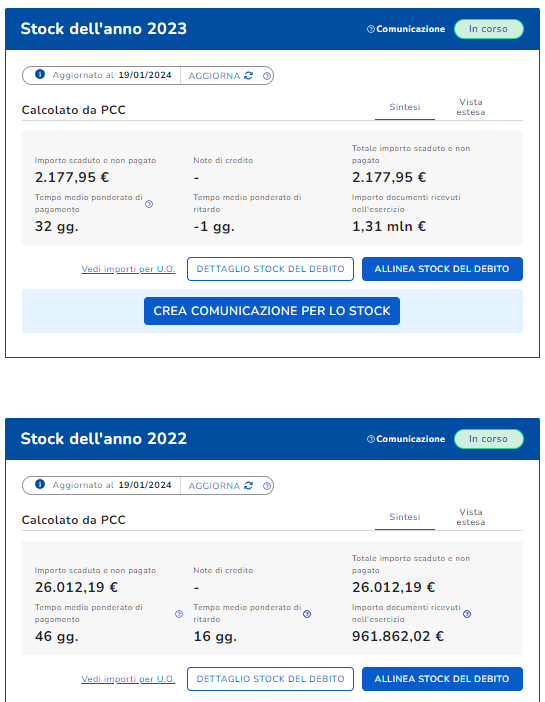Open help icon beside 2022 AGGIORNA refresh

point(266,486)
